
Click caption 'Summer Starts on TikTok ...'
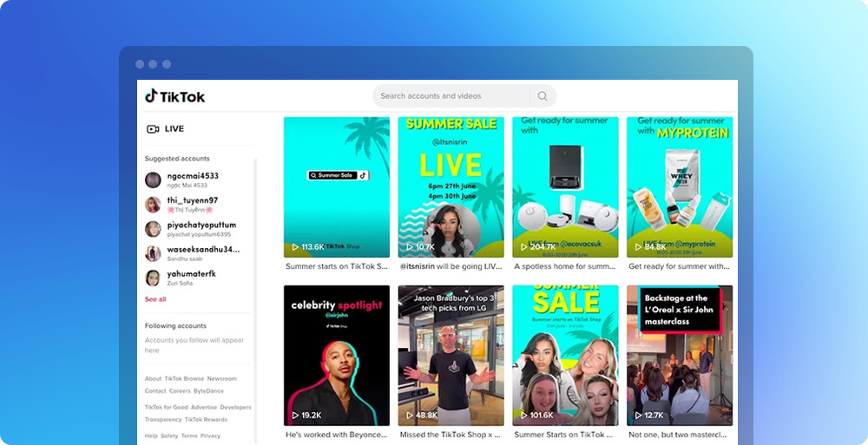[x=563, y=435]
